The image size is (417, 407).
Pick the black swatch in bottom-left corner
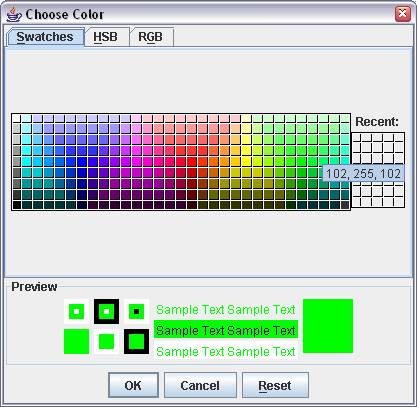pyautogui.click(x=17, y=205)
